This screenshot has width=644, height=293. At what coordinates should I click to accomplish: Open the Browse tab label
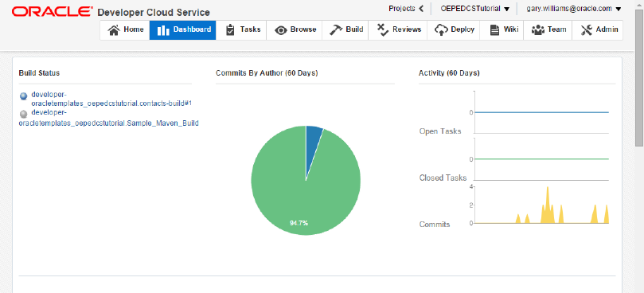coord(303,29)
